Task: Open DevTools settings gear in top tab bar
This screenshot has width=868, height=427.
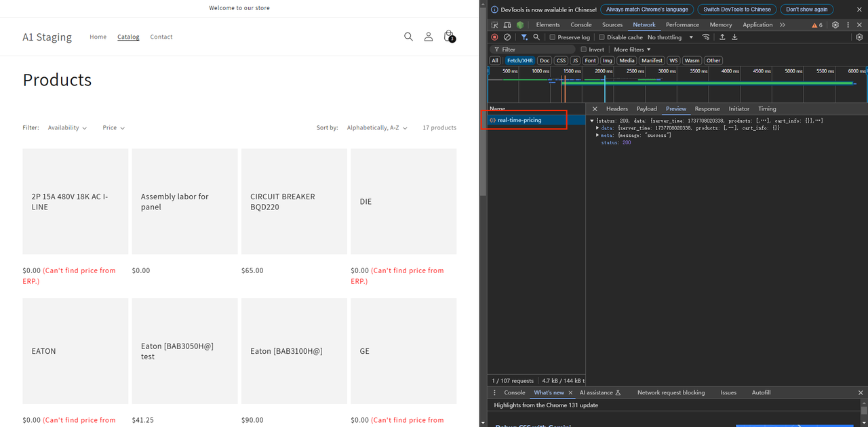Action: pos(835,25)
